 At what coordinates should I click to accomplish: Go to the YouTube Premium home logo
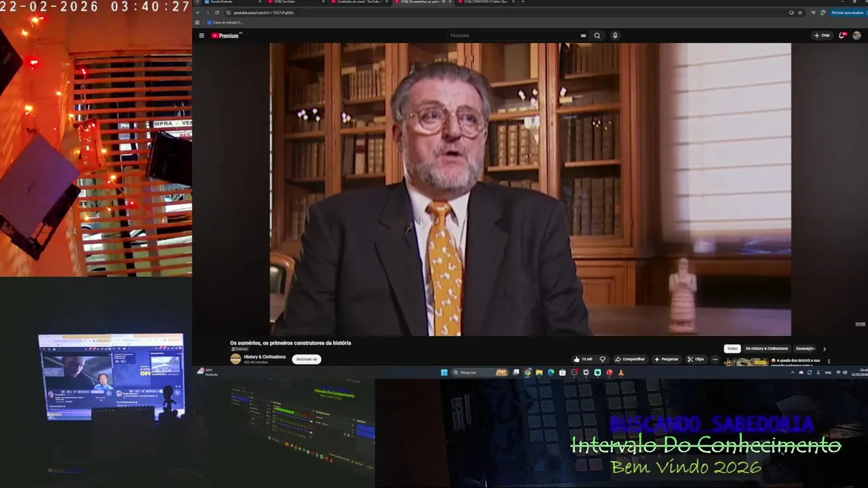226,35
